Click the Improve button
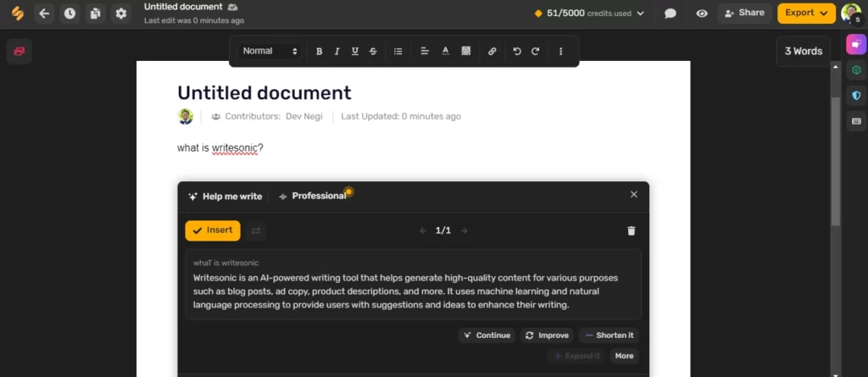The width and height of the screenshot is (868, 377). click(547, 335)
